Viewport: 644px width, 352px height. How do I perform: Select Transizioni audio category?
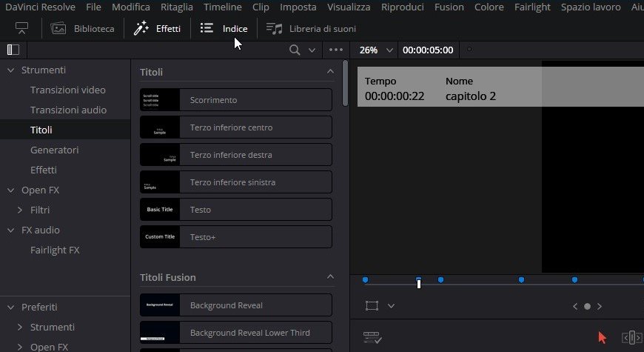tap(68, 110)
